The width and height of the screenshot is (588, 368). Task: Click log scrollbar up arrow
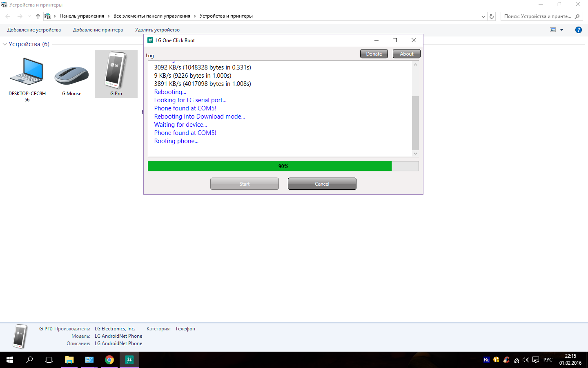415,65
